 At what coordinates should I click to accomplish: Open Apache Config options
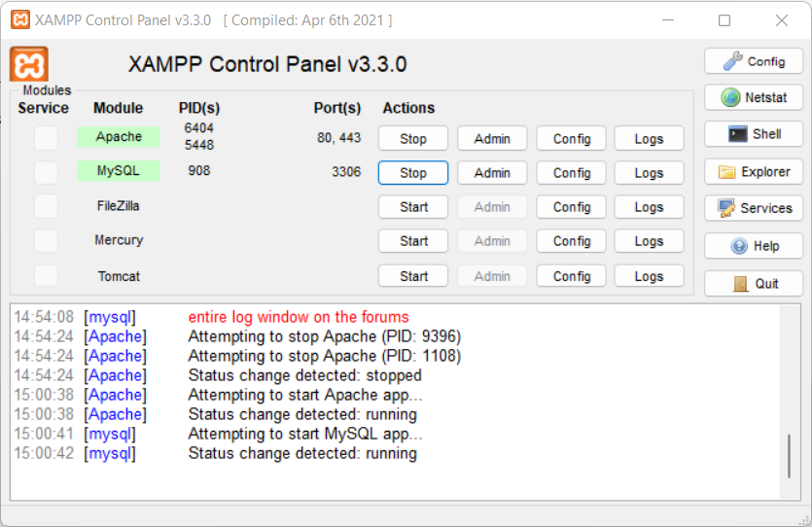tap(571, 139)
